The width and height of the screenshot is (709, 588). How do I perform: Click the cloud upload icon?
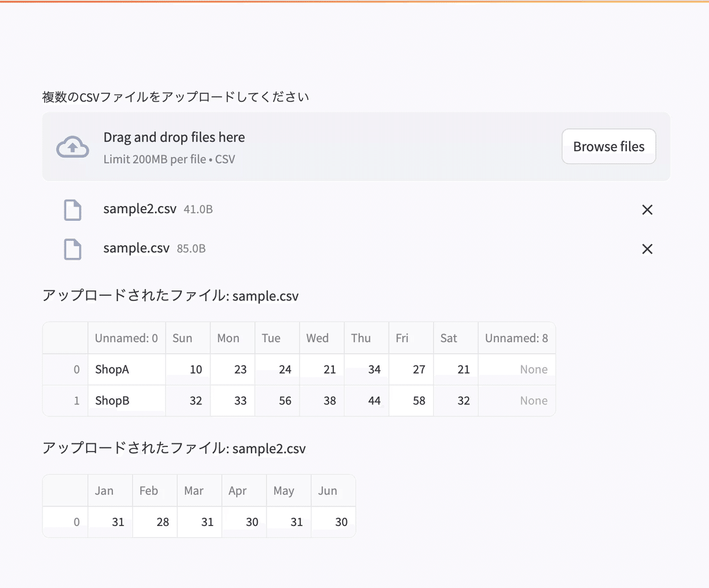(72, 146)
